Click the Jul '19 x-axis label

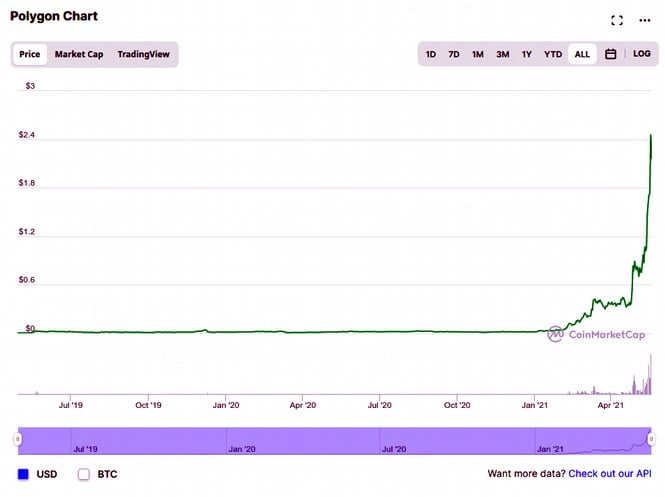click(70, 405)
